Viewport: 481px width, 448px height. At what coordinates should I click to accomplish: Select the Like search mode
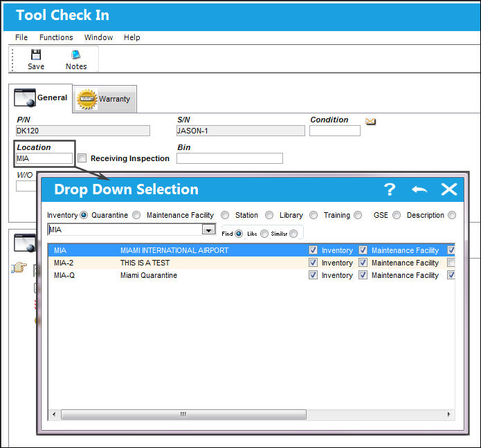[x=264, y=234]
